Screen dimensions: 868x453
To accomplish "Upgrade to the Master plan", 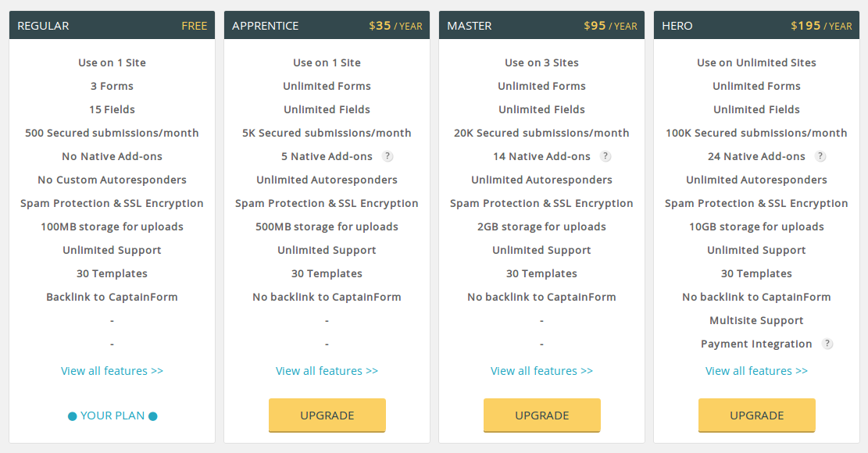I will tap(541, 415).
